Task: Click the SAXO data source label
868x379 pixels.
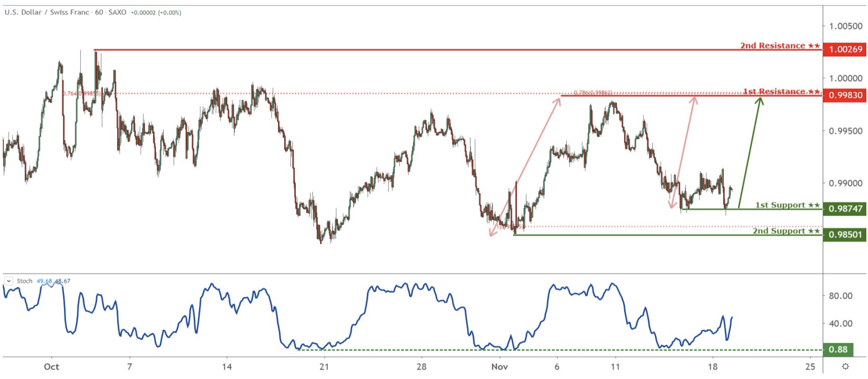Action: [x=117, y=12]
